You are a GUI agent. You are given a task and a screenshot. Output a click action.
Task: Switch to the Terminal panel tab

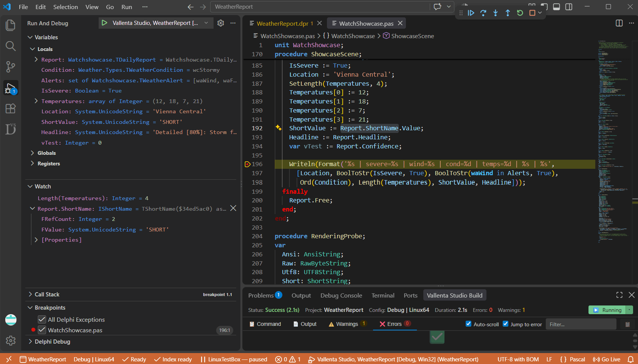click(383, 295)
